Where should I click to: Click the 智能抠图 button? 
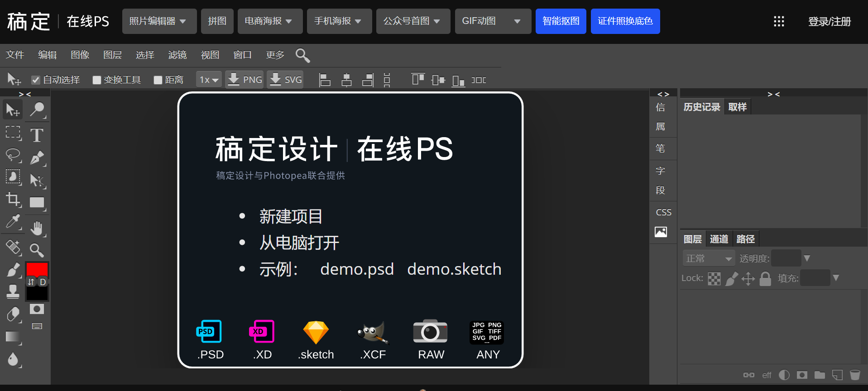point(561,21)
